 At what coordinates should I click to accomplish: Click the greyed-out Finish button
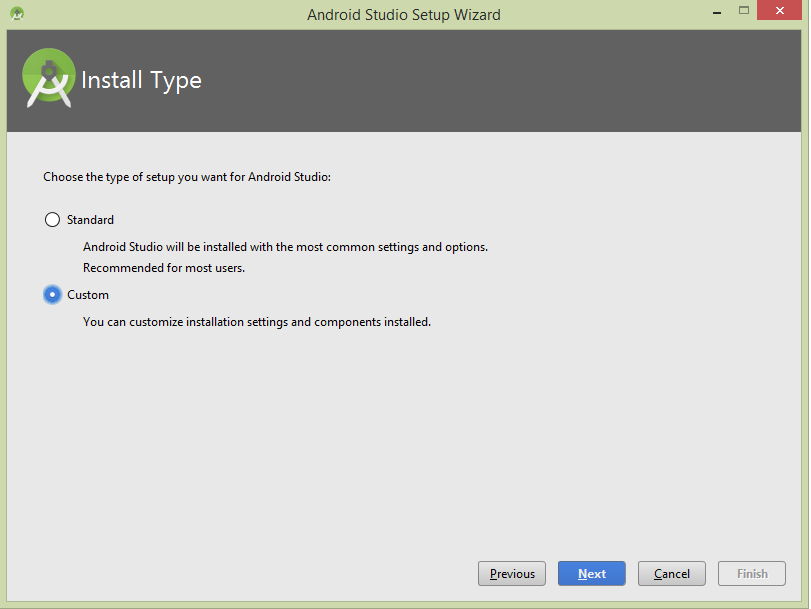752,574
